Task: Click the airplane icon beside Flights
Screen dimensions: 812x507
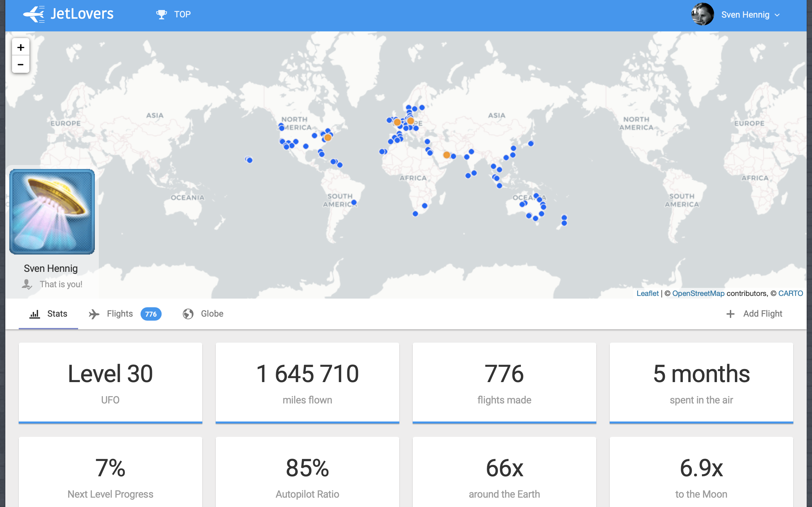Action: coord(94,314)
